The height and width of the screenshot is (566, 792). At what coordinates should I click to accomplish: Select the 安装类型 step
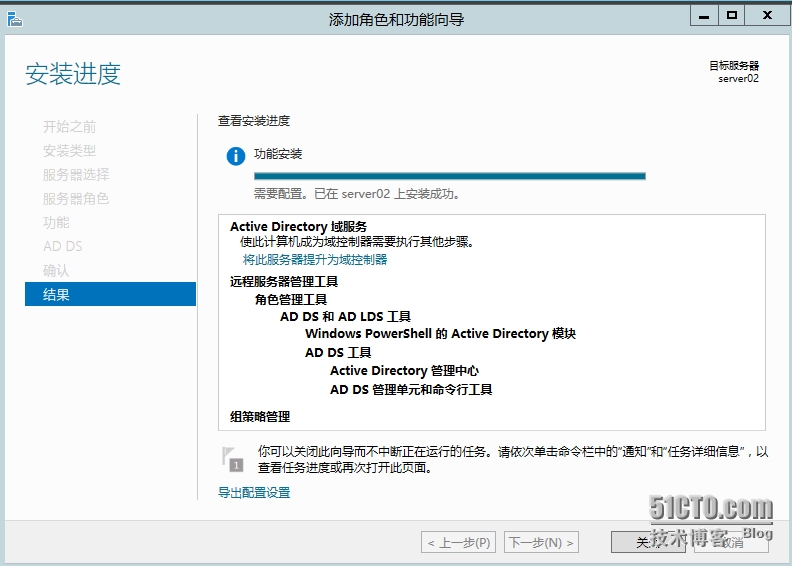(x=69, y=150)
